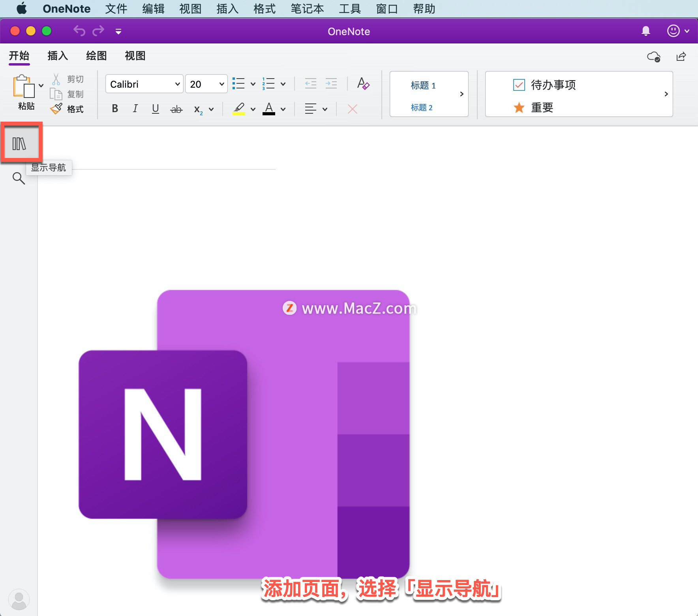Toggle italic formatting
Viewport: 698px width, 616px height.
135,109
